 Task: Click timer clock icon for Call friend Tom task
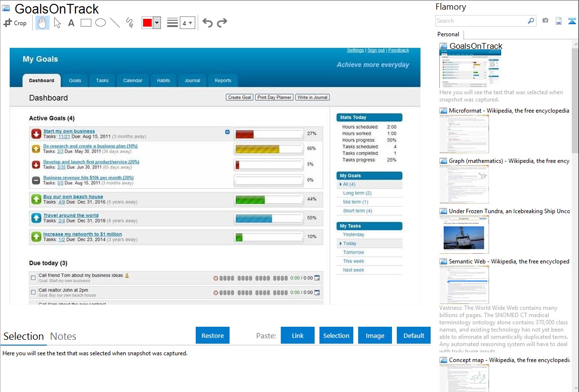pos(216,278)
